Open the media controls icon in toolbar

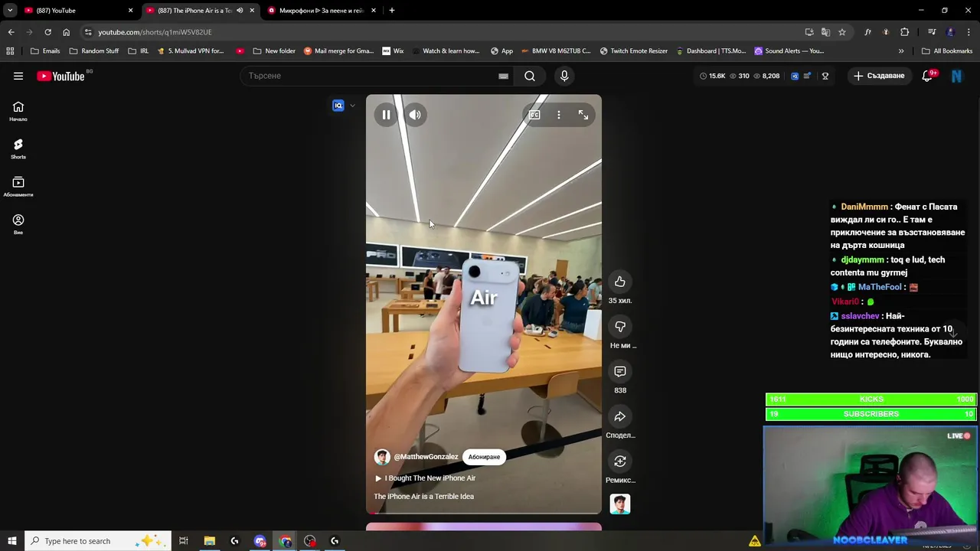pos(932,32)
